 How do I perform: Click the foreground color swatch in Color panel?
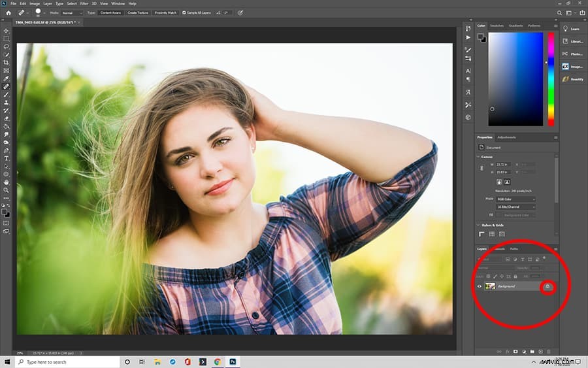pos(480,37)
